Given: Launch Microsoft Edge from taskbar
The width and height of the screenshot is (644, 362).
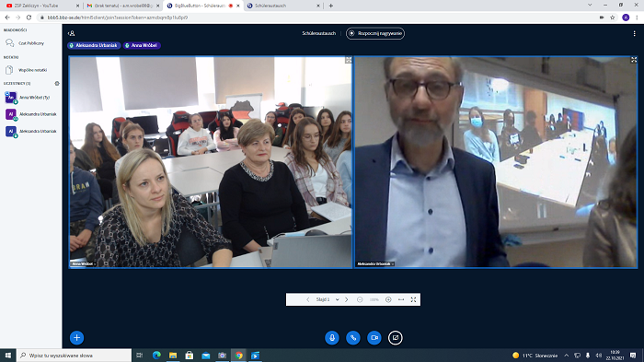Looking at the screenshot, I should pos(156,356).
